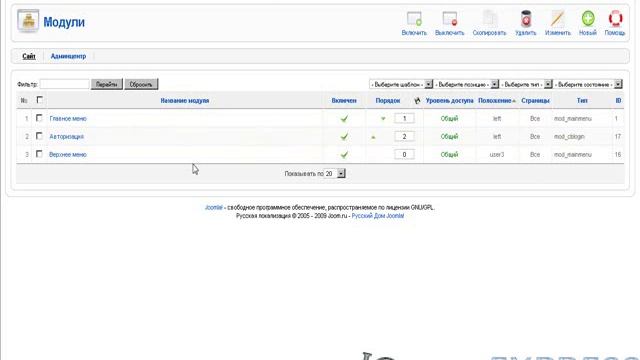The width and height of the screenshot is (640, 360).
Task: Click Общий access level for Верхнее меню
Action: coord(449,155)
